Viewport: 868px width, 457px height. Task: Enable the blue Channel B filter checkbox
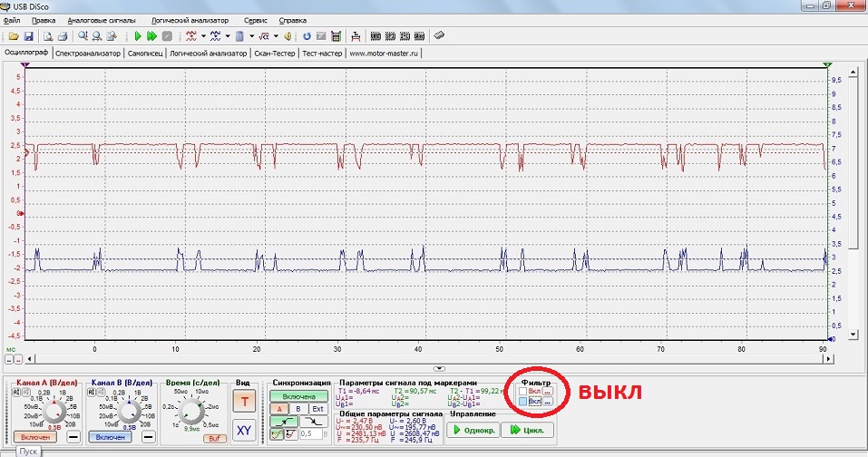pyautogui.click(x=523, y=403)
